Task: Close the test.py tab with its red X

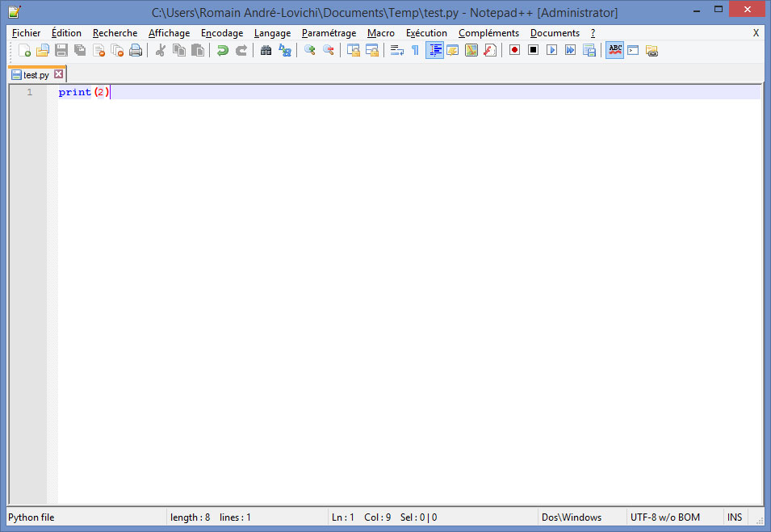Action: pyautogui.click(x=58, y=74)
